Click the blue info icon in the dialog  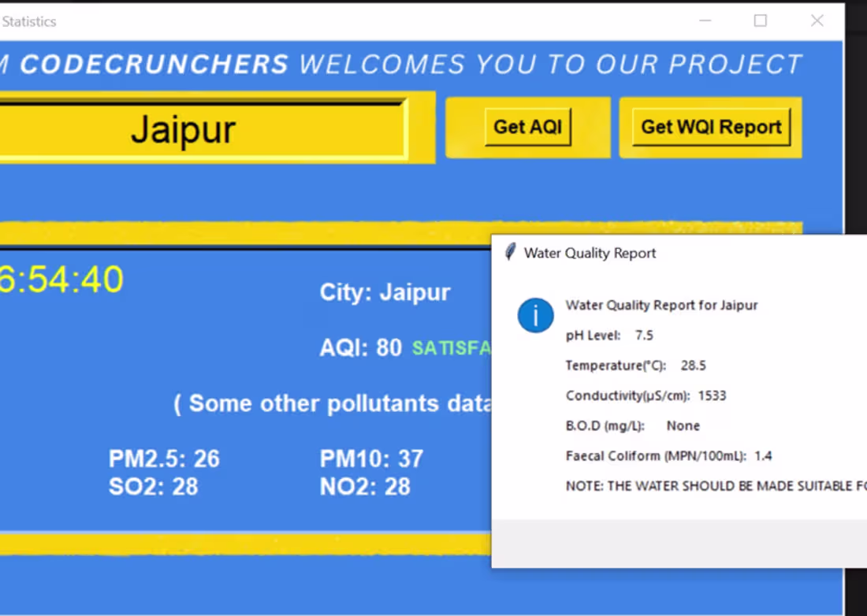click(x=535, y=315)
